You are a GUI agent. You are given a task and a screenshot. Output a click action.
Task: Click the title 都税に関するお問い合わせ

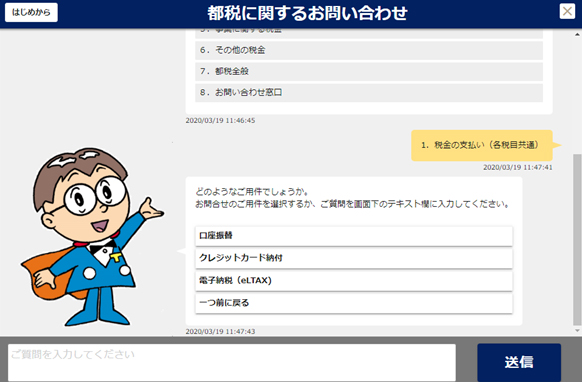pyautogui.click(x=307, y=13)
